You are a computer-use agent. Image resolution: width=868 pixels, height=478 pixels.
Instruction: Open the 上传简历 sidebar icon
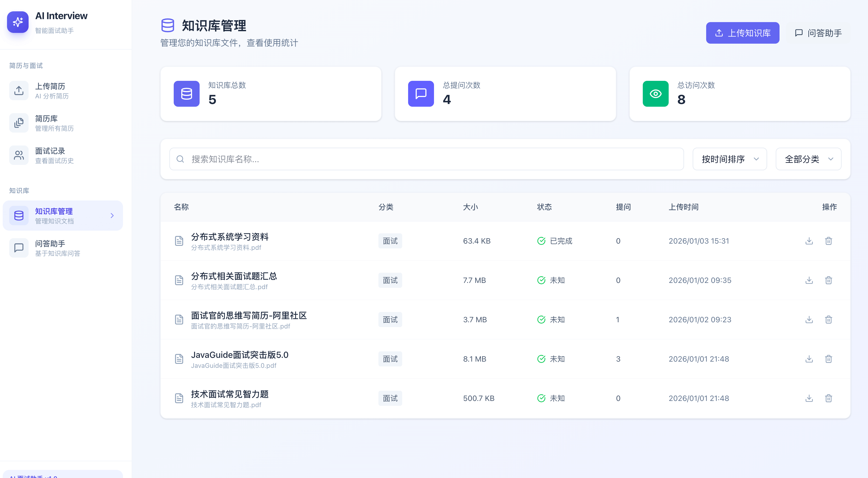point(19,90)
